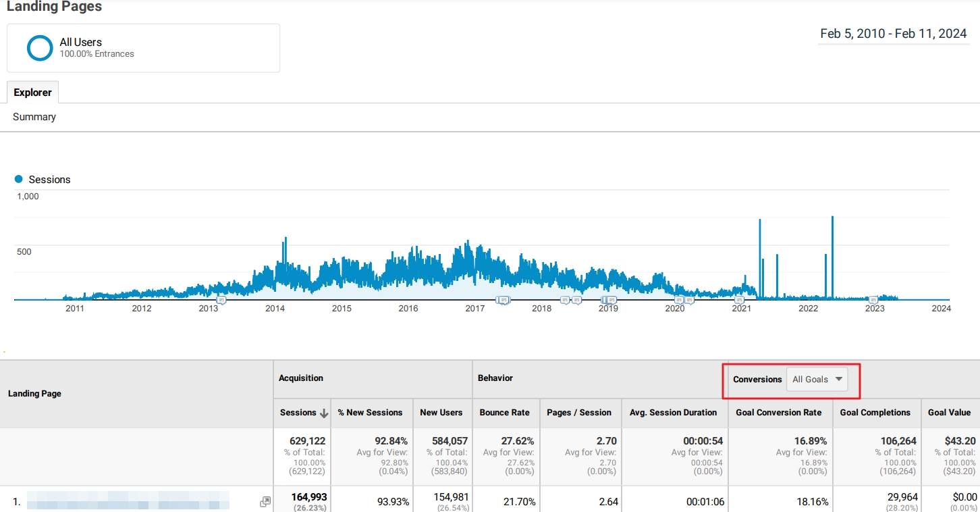Click the 106,264 goal completions total

(x=899, y=440)
